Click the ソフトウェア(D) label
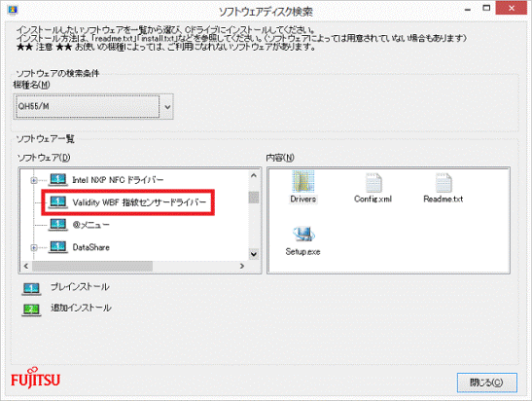Viewport: 532px width, 401px height. click(44, 158)
